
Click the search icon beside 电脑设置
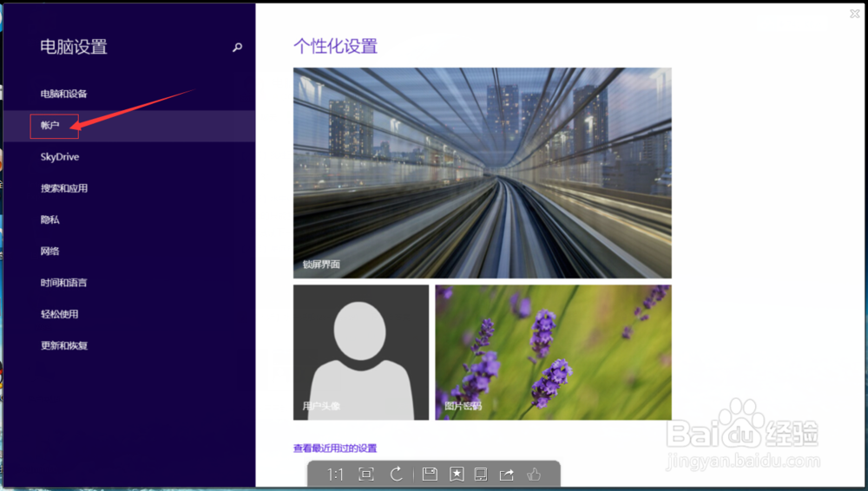pyautogui.click(x=237, y=48)
